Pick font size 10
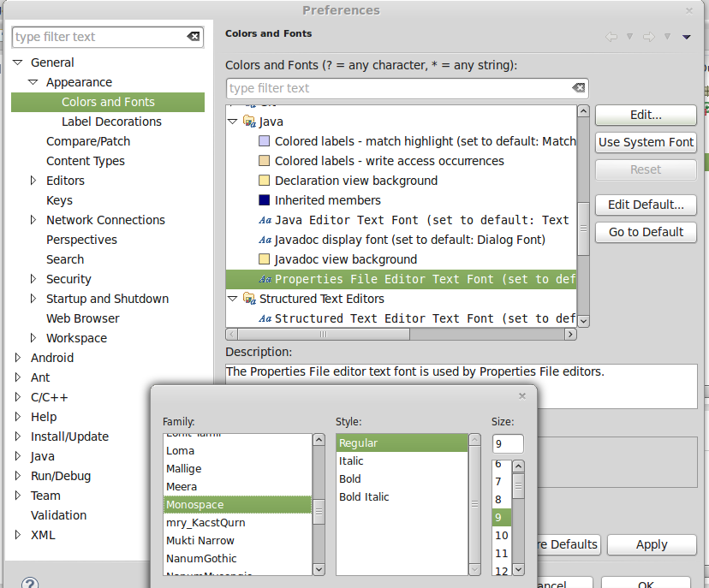709x588 pixels. [x=502, y=536]
